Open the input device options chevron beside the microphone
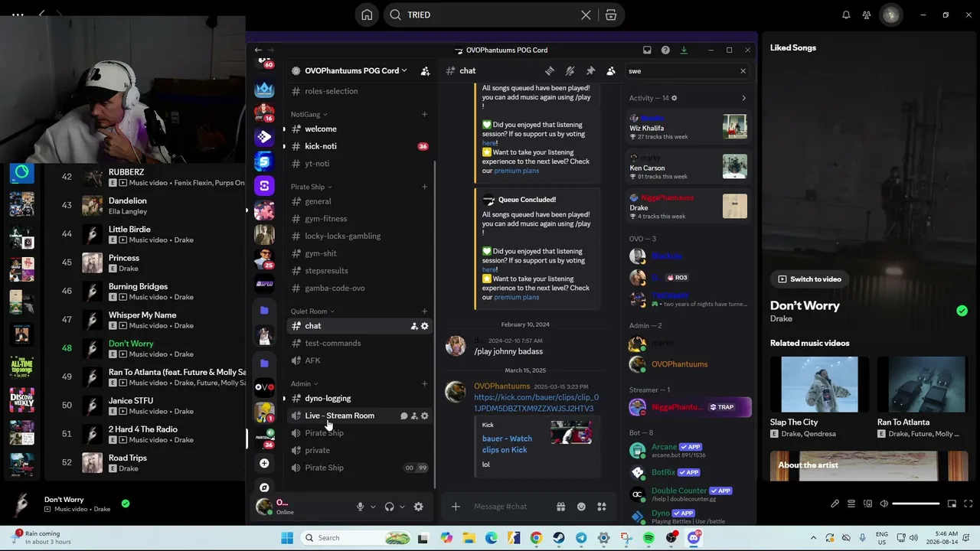 pos(373,507)
